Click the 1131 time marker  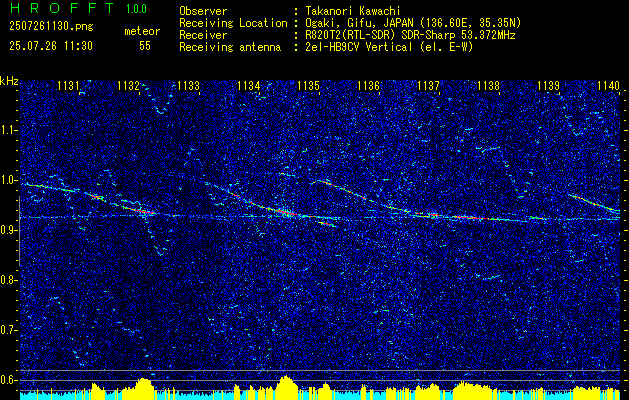coord(69,86)
